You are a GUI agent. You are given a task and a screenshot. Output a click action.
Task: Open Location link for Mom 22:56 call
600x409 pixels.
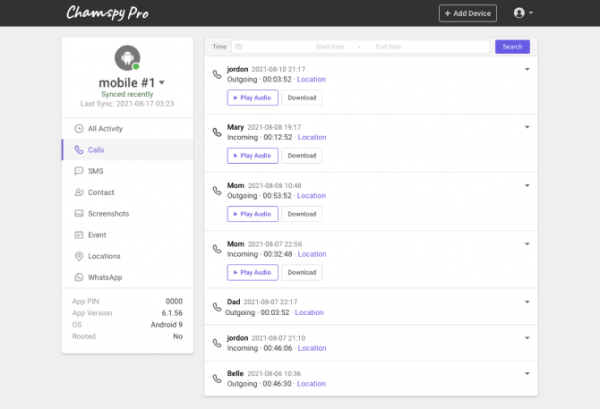(x=312, y=254)
